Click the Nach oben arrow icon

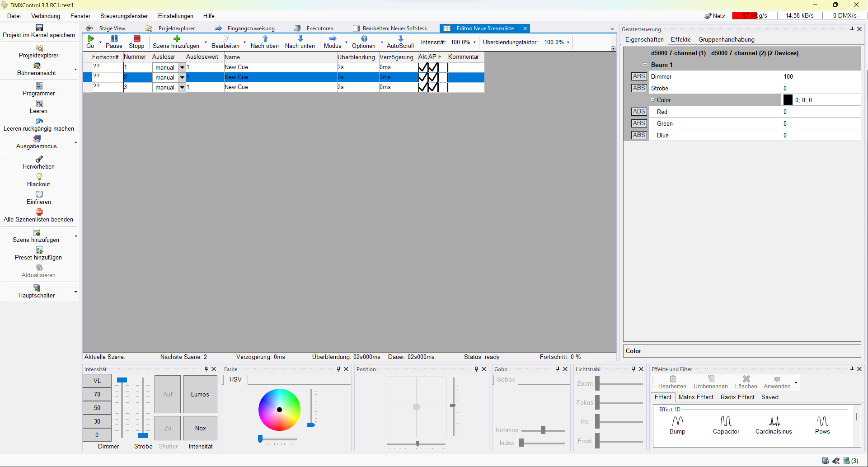[265, 39]
